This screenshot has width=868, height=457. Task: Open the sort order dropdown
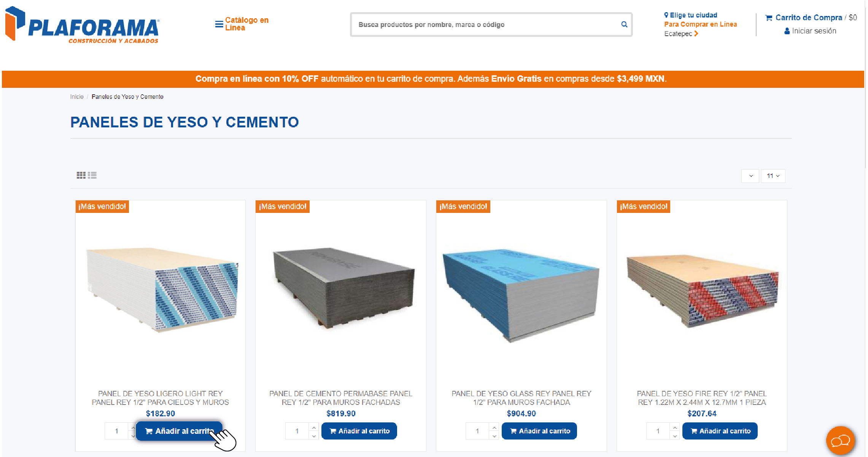(750, 176)
